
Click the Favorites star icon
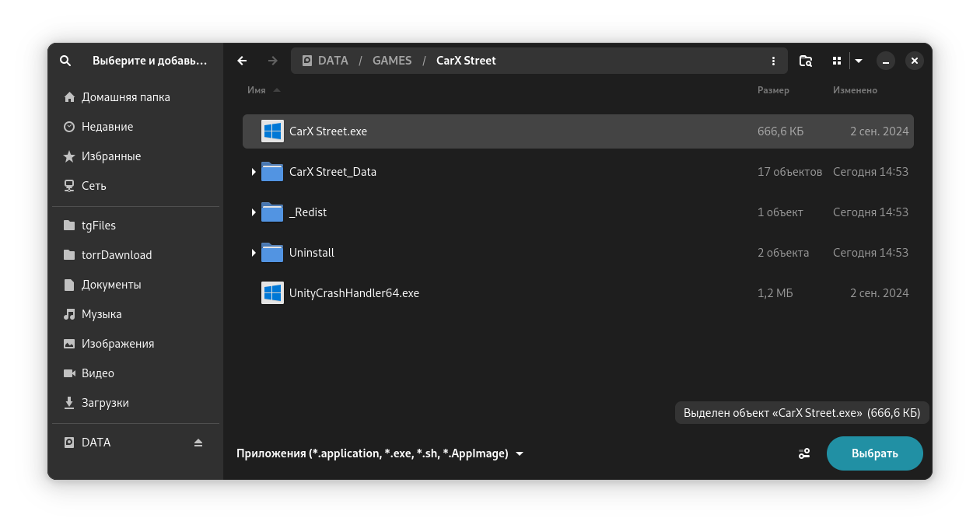click(x=69, y=156)
